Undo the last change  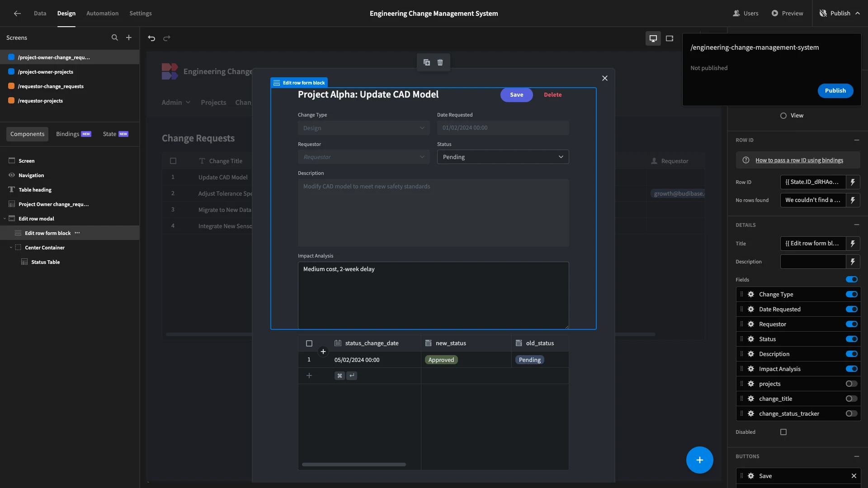[x=151, y=38]
